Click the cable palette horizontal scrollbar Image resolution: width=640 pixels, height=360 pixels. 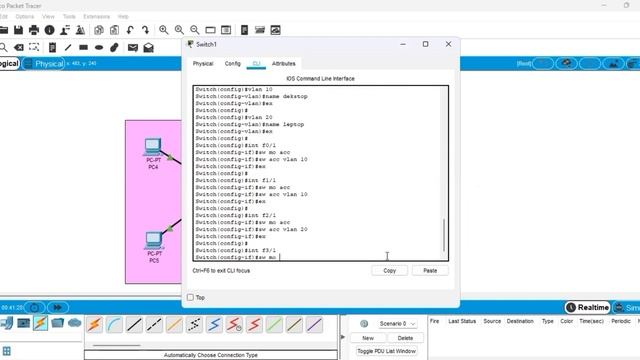(x=117, y=345)
